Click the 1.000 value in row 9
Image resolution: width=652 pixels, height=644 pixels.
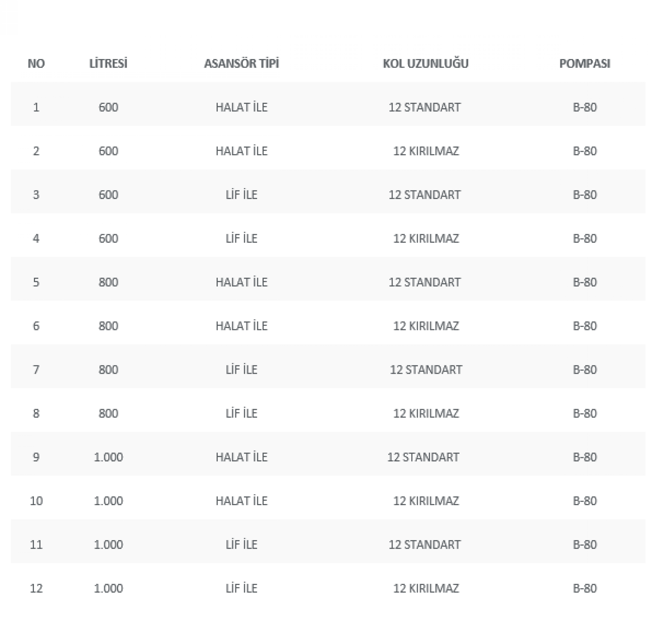(x=108, y=457)
